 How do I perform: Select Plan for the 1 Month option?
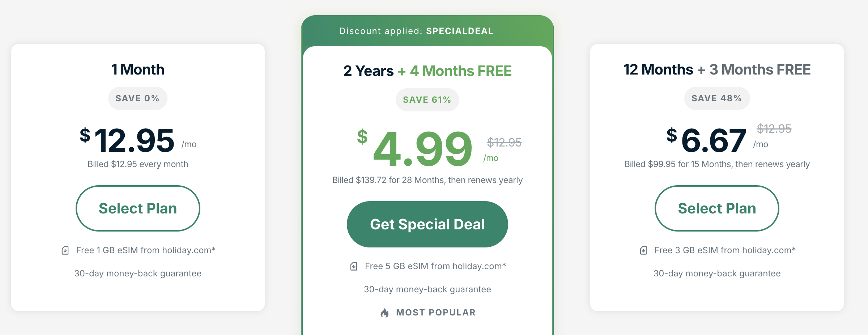pos(138,208)
